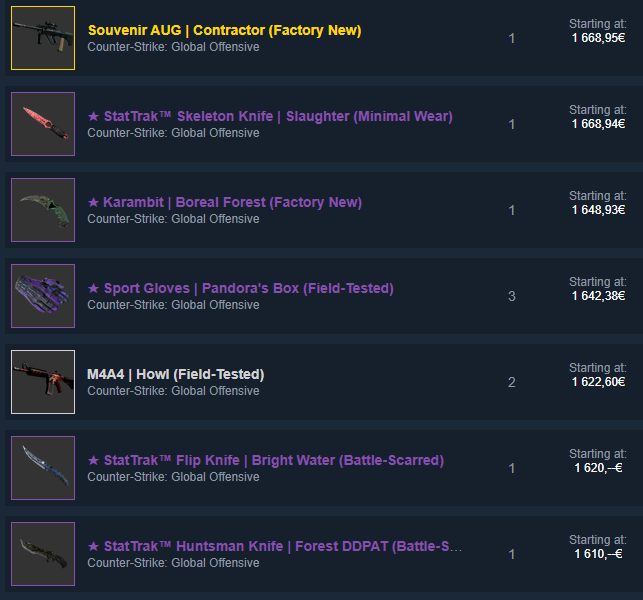Open the M4A4 Howl item thumbnail
643x600 pixels.
click(x=43, y=382)
